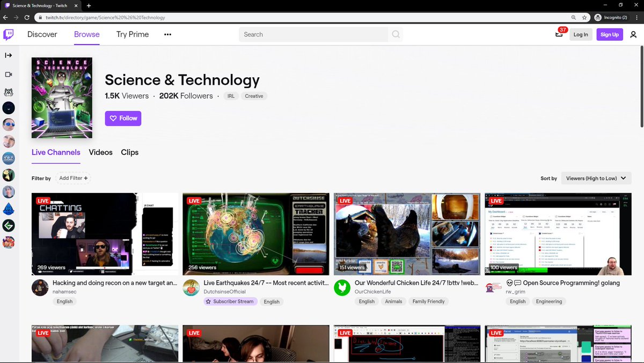Bookmark this page with star icon
The height and width of the screenshot is (363, 644).
[x=584, y=17]
